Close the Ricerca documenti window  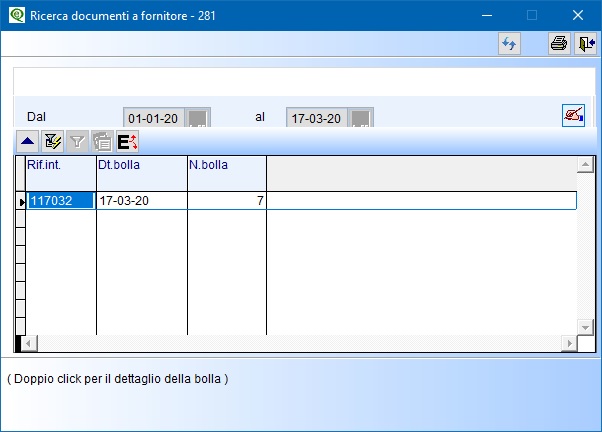click(578, 15)
